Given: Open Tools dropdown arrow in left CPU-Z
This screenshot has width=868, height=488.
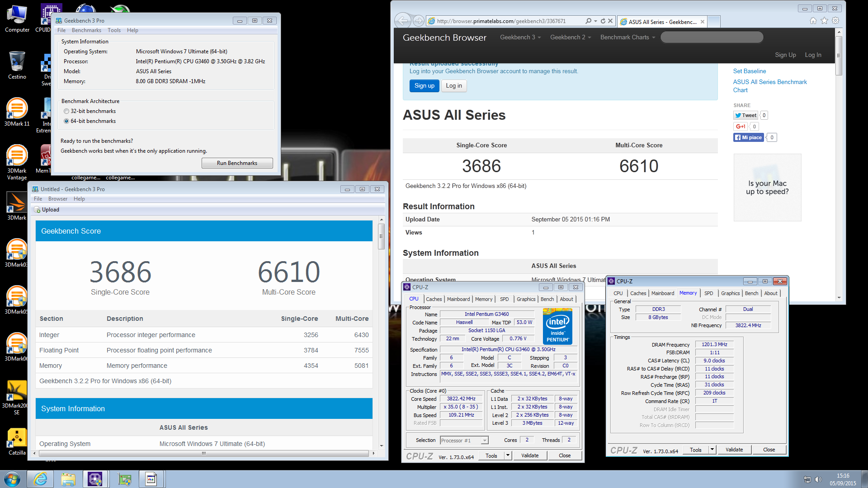Looking at the screenshot, I should point(508,455).
